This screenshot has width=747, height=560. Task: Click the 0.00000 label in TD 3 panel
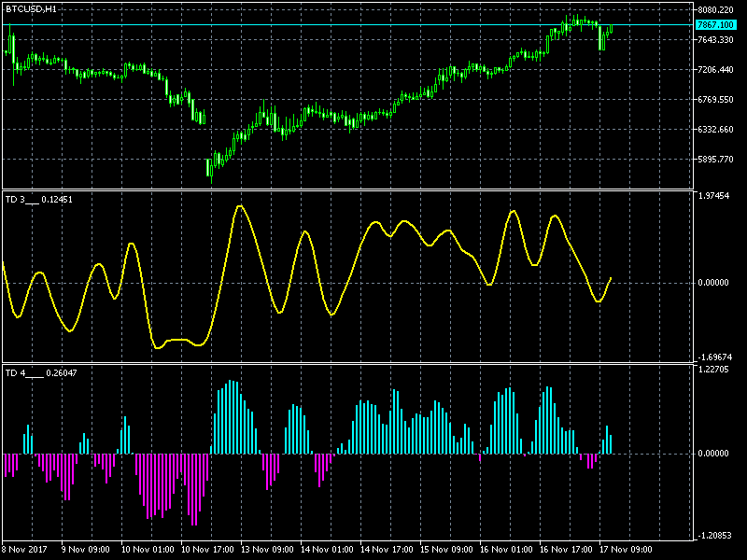click(713, 283)
